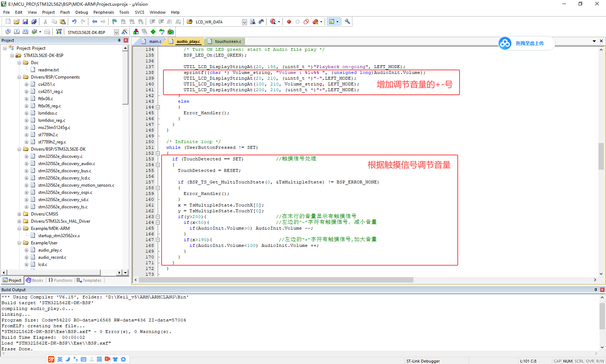The height and width of the screenshot is (364, 606).
Task: Indent the selected lines
Action: click(x=152, y=22)
